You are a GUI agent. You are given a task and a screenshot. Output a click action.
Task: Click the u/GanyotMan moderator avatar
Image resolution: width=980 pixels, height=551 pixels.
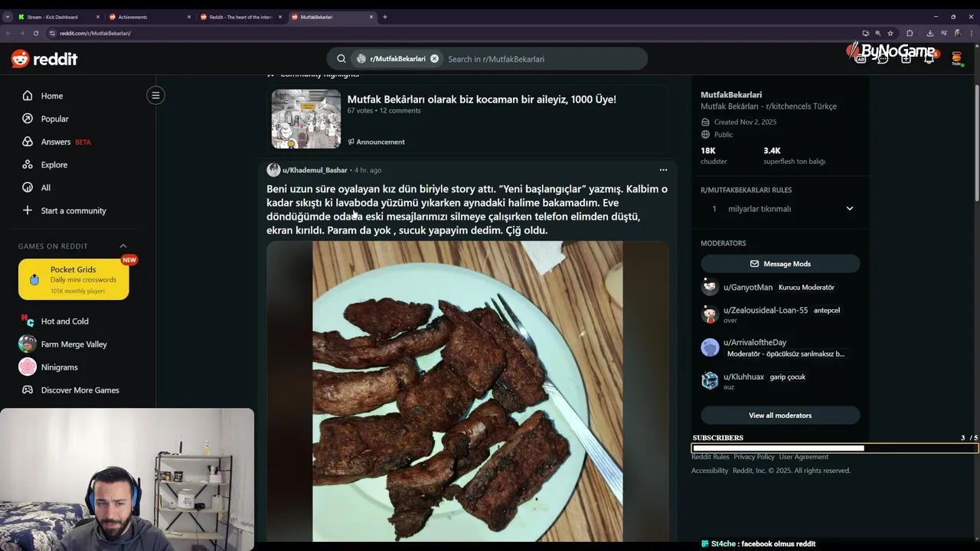(710, 288)
